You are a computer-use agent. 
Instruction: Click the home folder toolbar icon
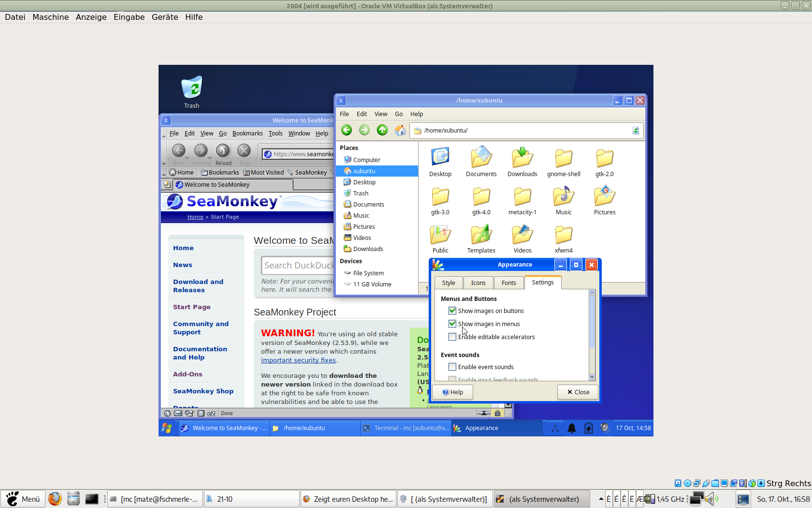pyautogui.click(x=400, y=130)
